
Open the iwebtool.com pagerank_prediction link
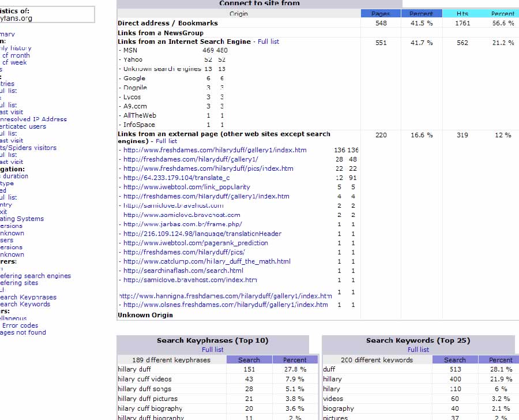(195, 243)
